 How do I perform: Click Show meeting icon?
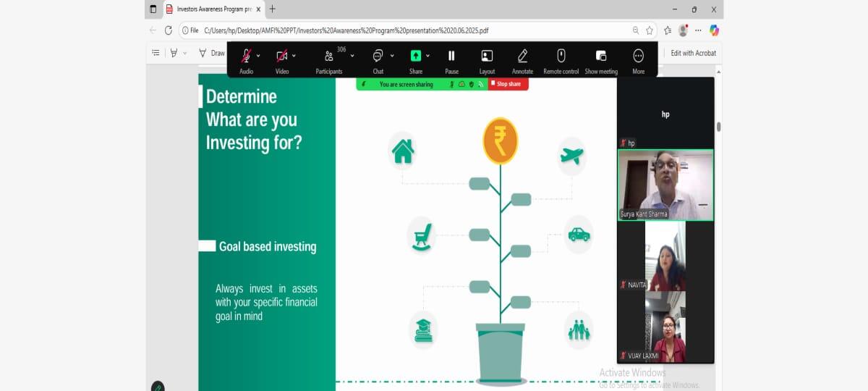(x=600, y=56)
